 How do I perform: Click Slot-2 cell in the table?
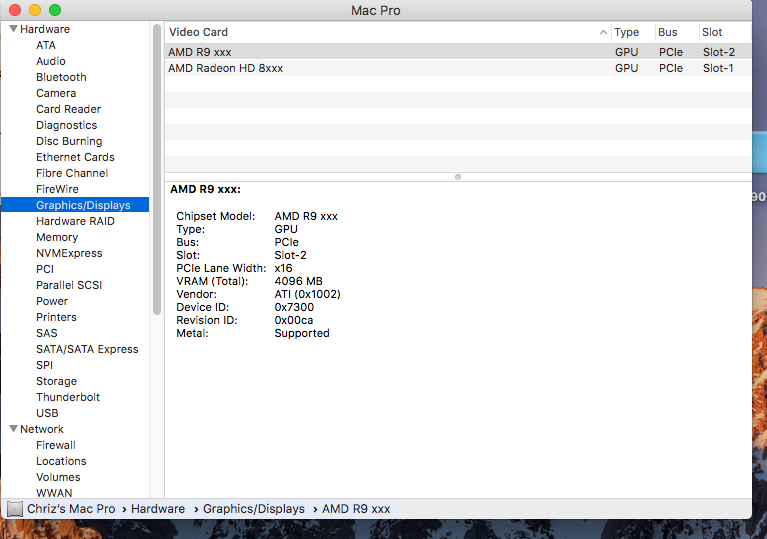[x=719, y=52]
